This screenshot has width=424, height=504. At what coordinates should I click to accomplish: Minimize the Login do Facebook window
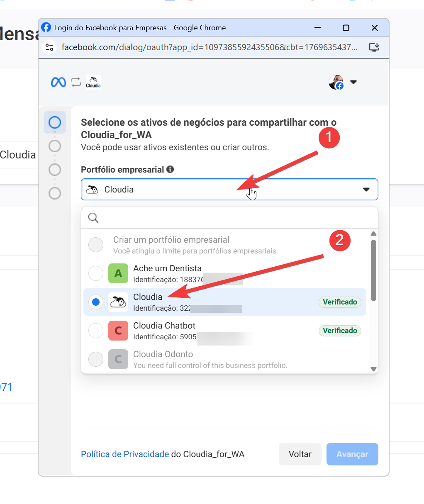pyautogui.click(x=318, y=28)
